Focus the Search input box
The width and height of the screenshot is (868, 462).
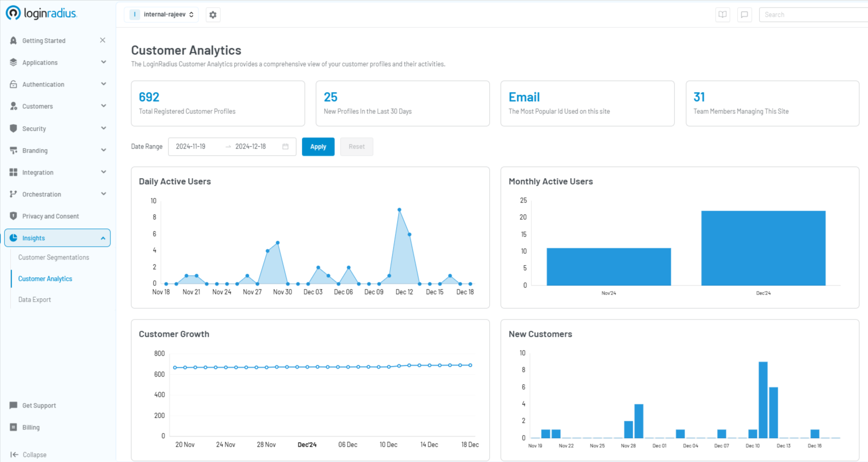point(813,15)
